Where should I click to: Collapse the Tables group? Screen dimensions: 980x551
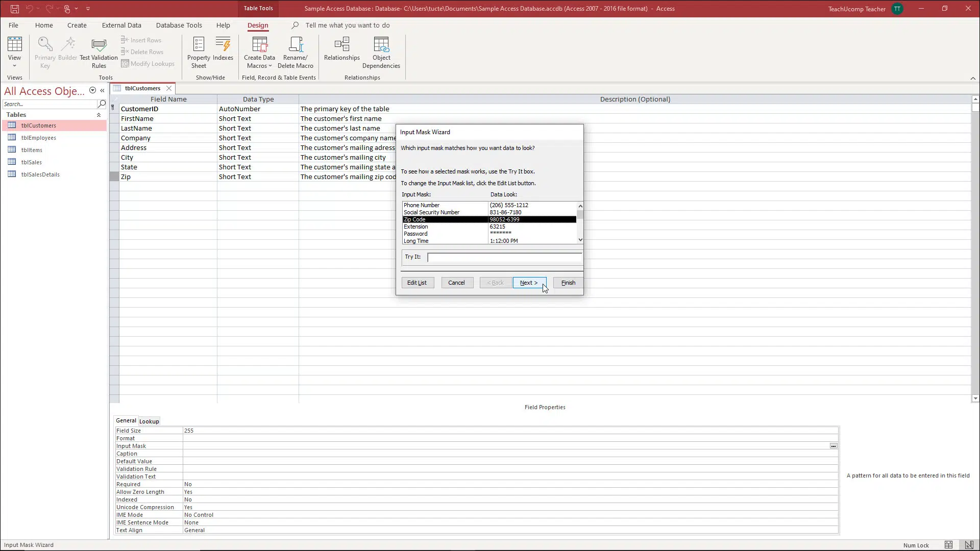(x=99, y=115)
